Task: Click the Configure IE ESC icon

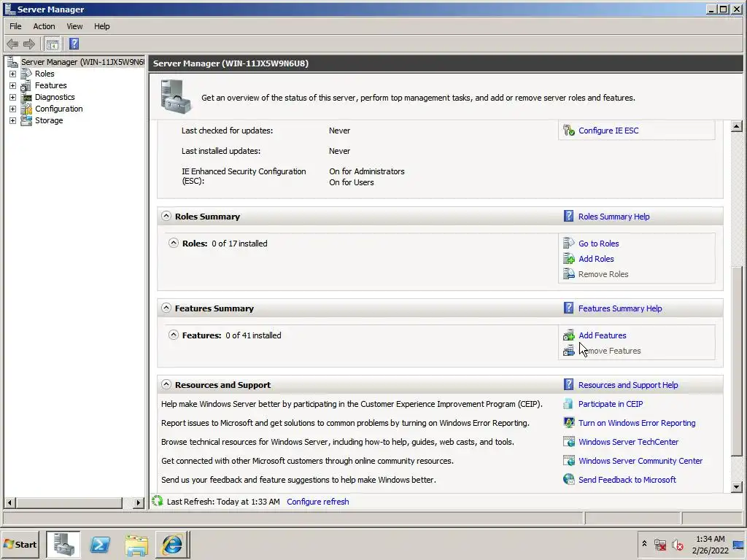Action: pyautogui.click(x=569, y=131)
